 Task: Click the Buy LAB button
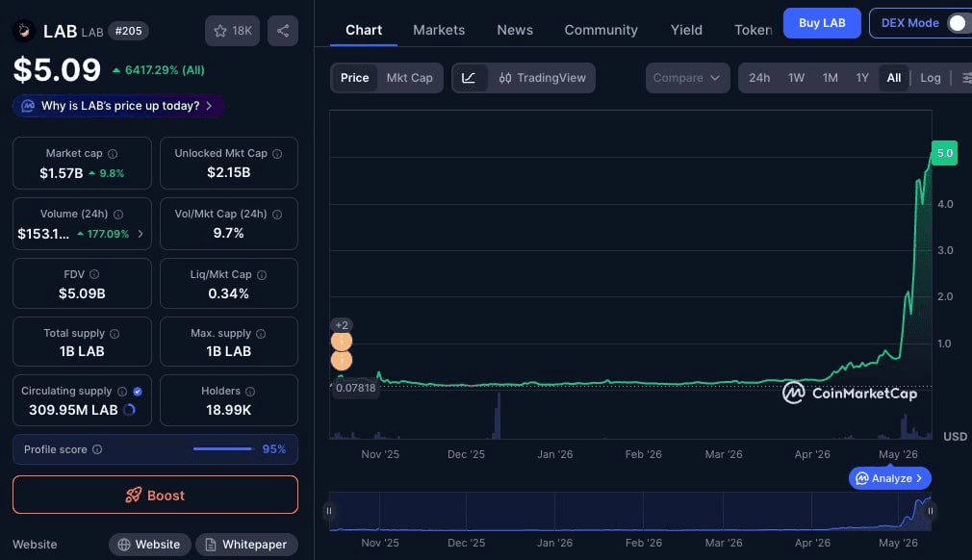tap(822, 23)
